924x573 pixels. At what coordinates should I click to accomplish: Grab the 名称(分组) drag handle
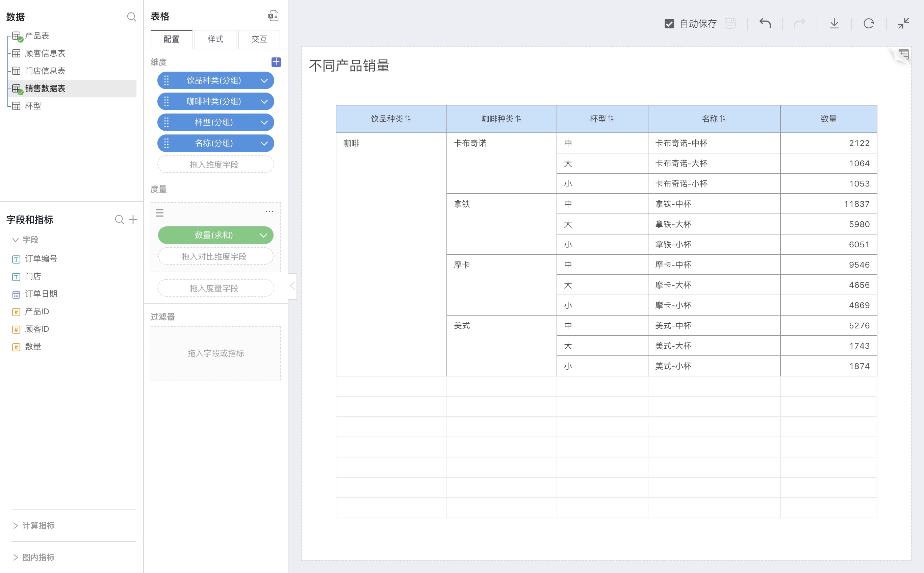coord(166,143)
